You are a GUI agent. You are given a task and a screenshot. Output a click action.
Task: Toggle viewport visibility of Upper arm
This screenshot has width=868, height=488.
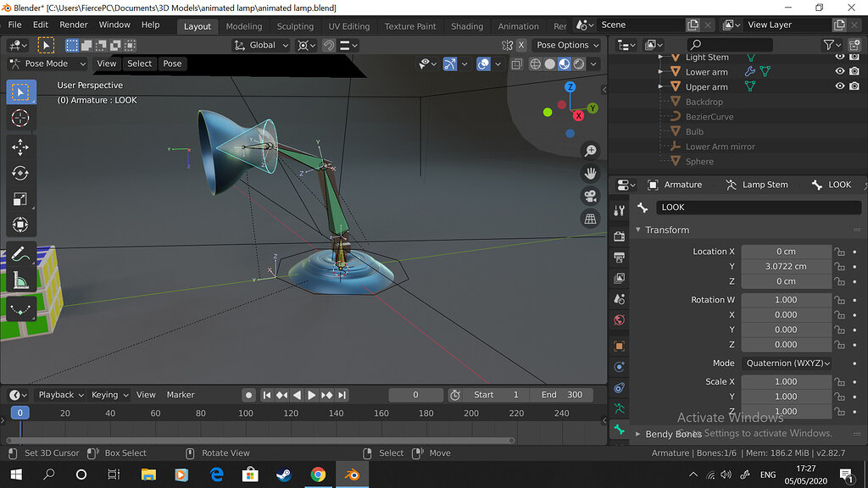840,86
